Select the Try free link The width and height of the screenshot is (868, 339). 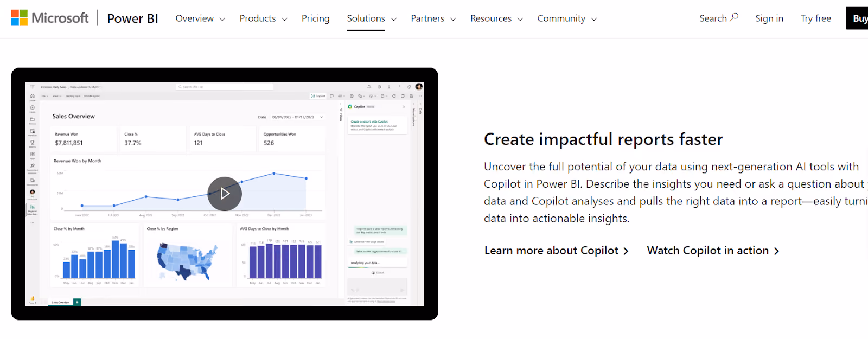click(x=816, y=18)
